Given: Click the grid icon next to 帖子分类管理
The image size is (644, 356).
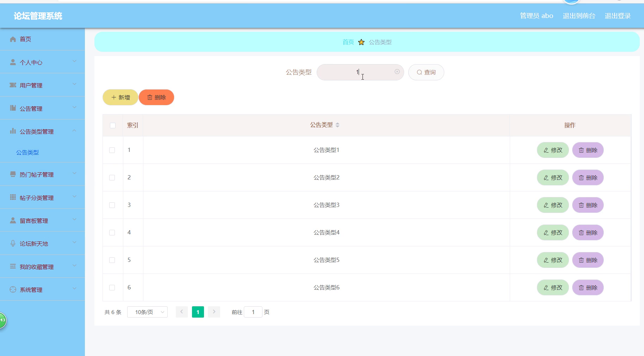Looking at the screenshot, I should click(13, 197).
